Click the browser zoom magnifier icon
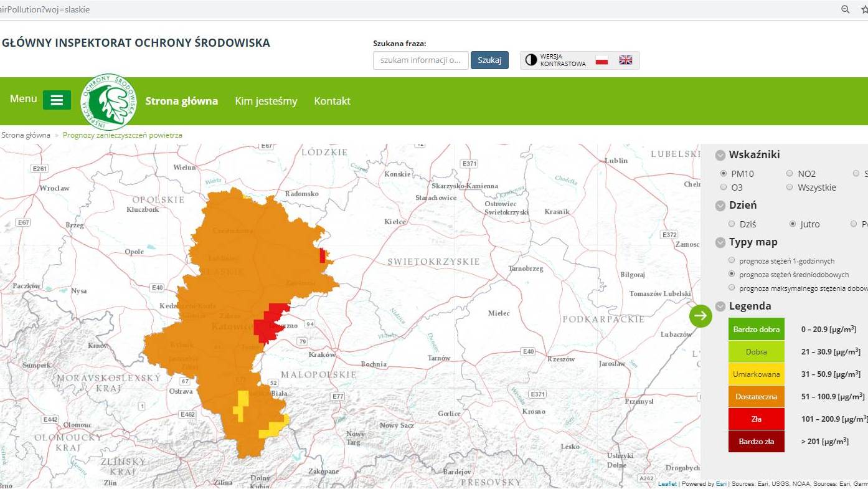 (x=845, y=9)
